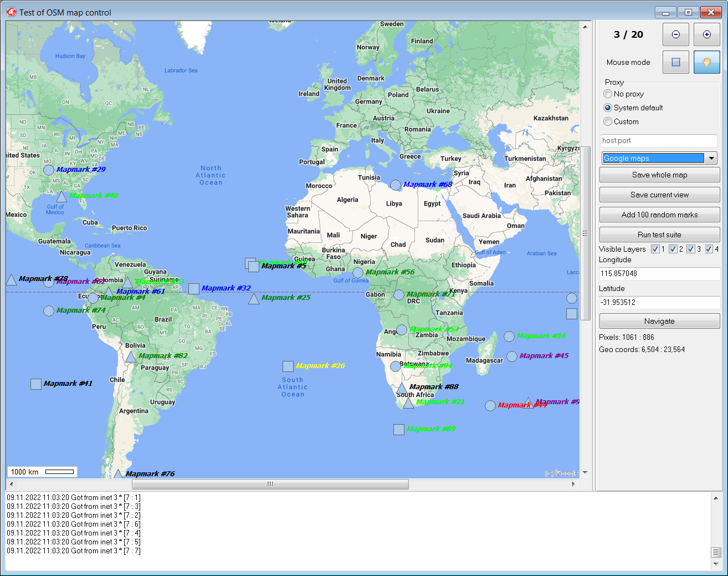Click the zoom out minus button
The width and height of the screenshot is (728, 576).
(676, 34)
